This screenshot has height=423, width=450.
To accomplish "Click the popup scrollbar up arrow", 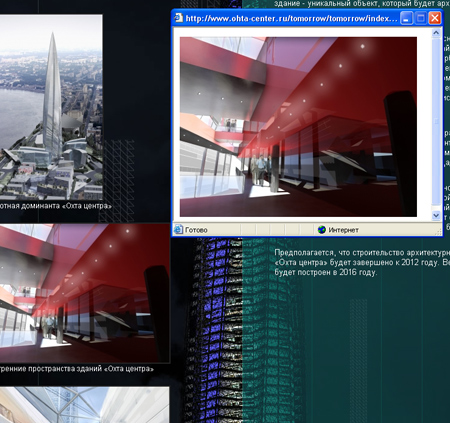I will (436, 33).
